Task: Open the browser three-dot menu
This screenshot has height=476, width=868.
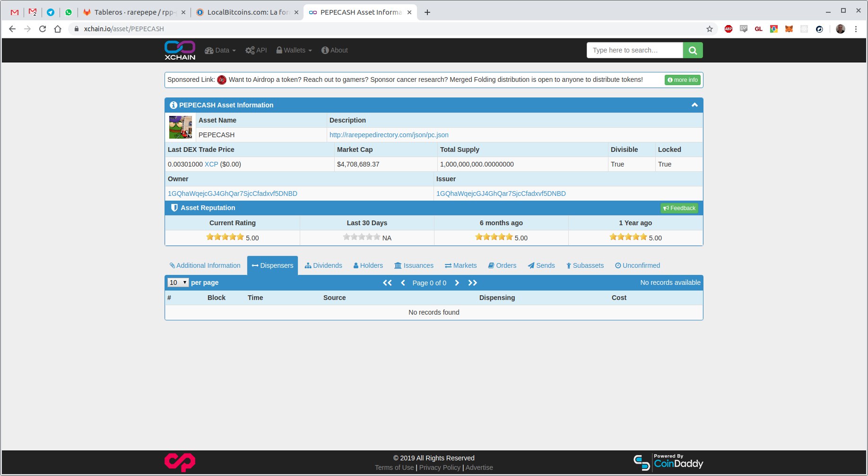Action: pyautogui.click(x=856, y=29)
